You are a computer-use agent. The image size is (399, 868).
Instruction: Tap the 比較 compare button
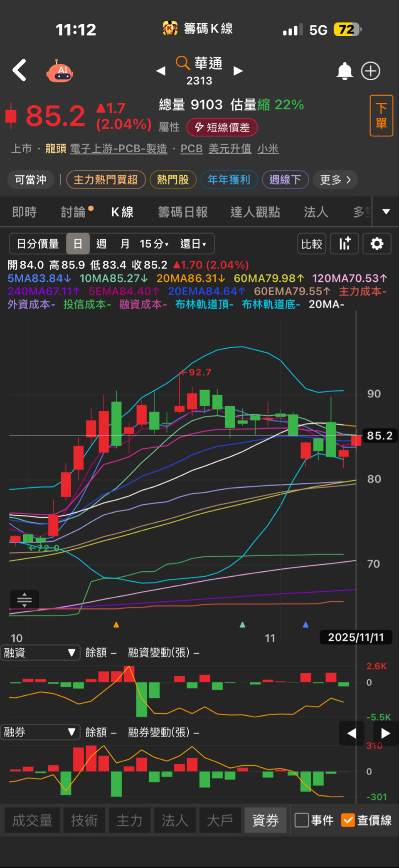(312, 244)
